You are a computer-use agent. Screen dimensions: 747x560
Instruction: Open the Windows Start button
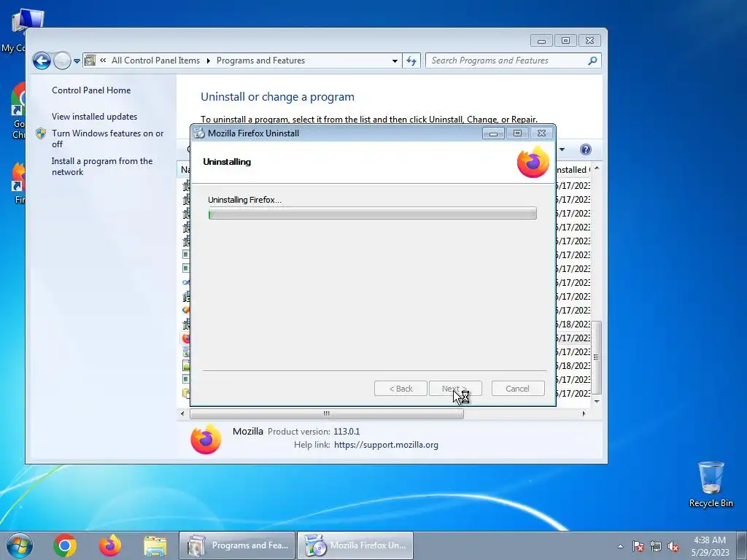click(x=20, y=545)
